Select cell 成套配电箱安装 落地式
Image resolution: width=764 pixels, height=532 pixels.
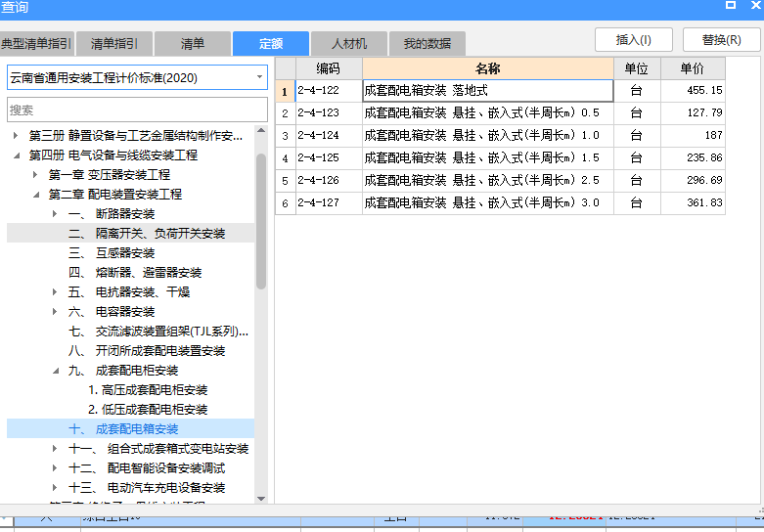[488, 91]
